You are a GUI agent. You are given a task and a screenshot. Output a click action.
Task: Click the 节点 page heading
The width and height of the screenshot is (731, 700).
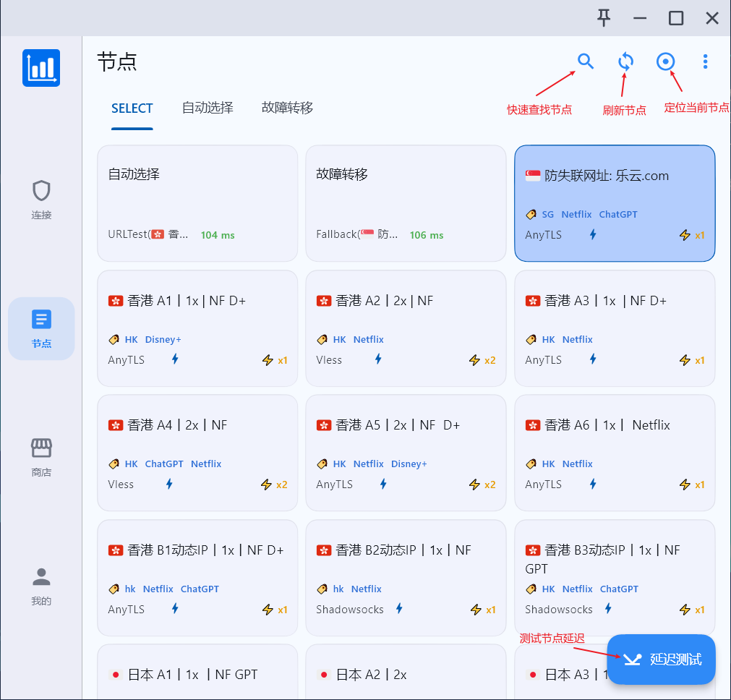click(x=117, y=62)
